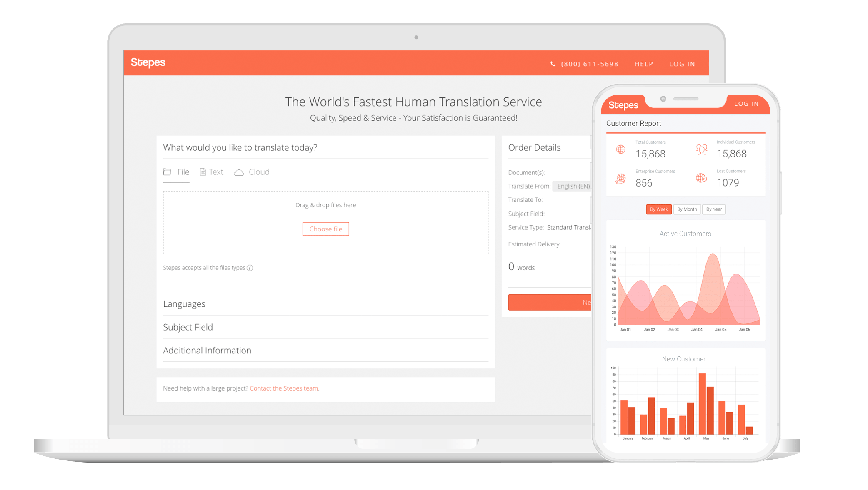Open LOG IN on laptop header
Screen dimensions: 868x490
click(682, 64)
